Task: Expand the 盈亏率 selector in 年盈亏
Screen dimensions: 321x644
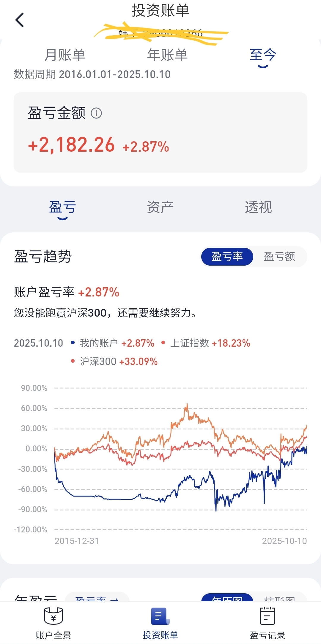Action: click(97, 597)
